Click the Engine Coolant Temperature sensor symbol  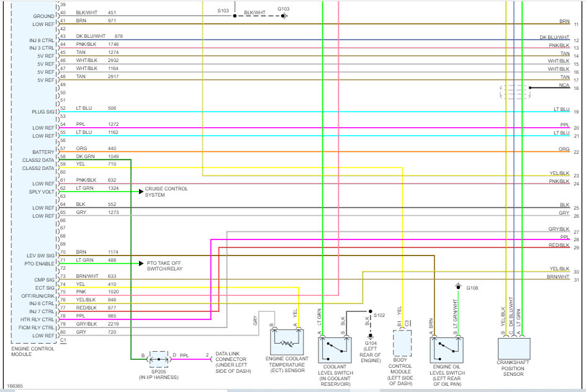[x=287, y=342]
